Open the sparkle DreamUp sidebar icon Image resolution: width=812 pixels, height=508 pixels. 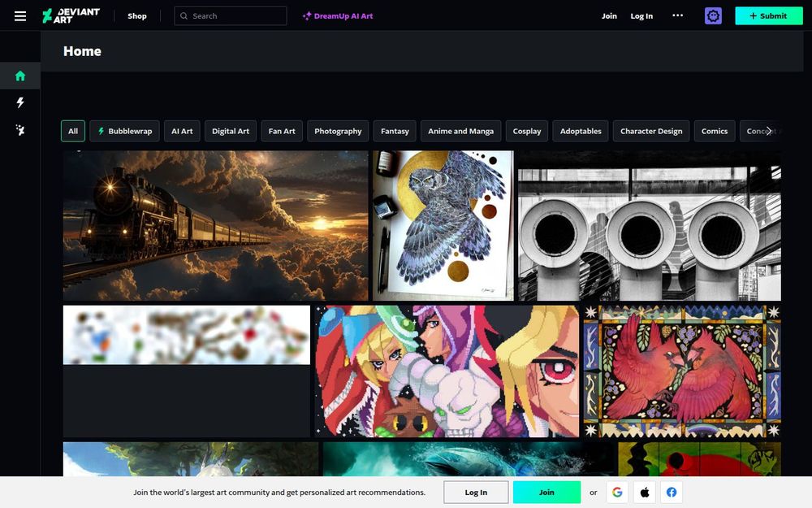20,129
